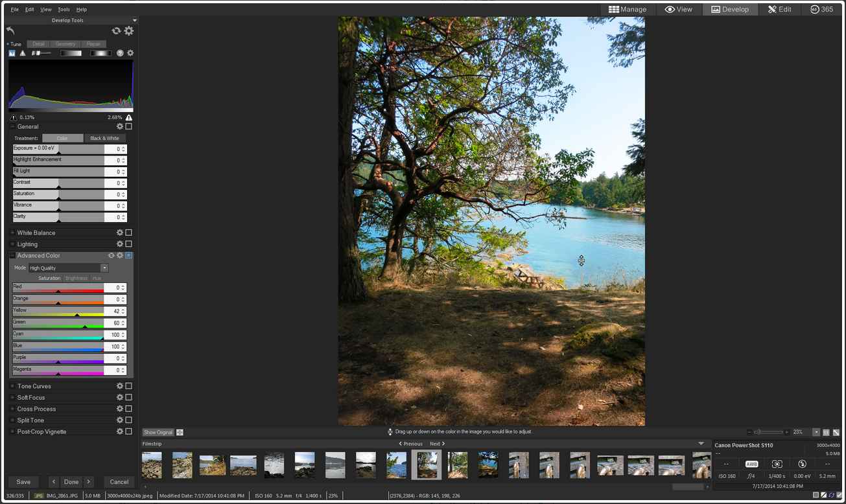Expand the Lighting group
Viewport: 846px width, 504px height.
pyautogui.click(x=12, y=244)
